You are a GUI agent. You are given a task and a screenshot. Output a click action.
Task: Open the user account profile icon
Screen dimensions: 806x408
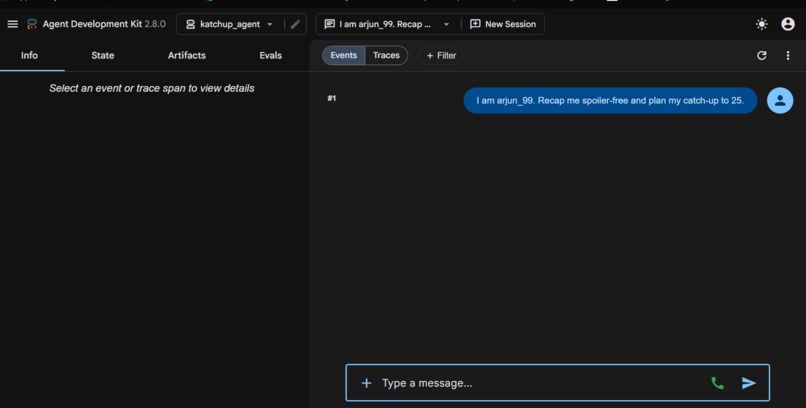point(787,24)
